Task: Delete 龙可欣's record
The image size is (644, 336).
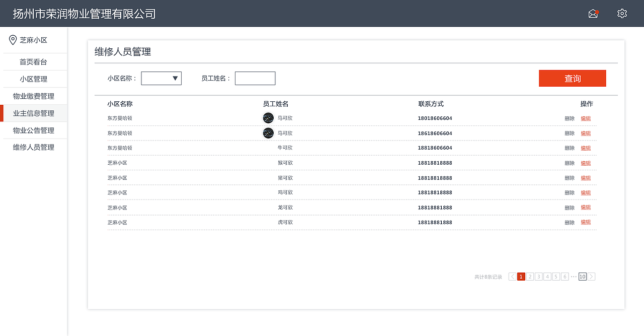Action: pyautogui.click(x=570, y=208)
